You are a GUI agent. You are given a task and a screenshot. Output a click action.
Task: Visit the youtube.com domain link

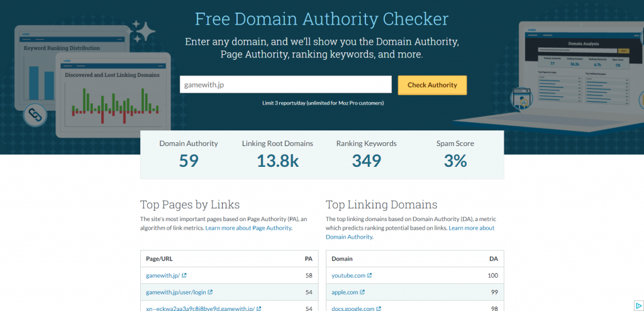[x=348, y=276]
